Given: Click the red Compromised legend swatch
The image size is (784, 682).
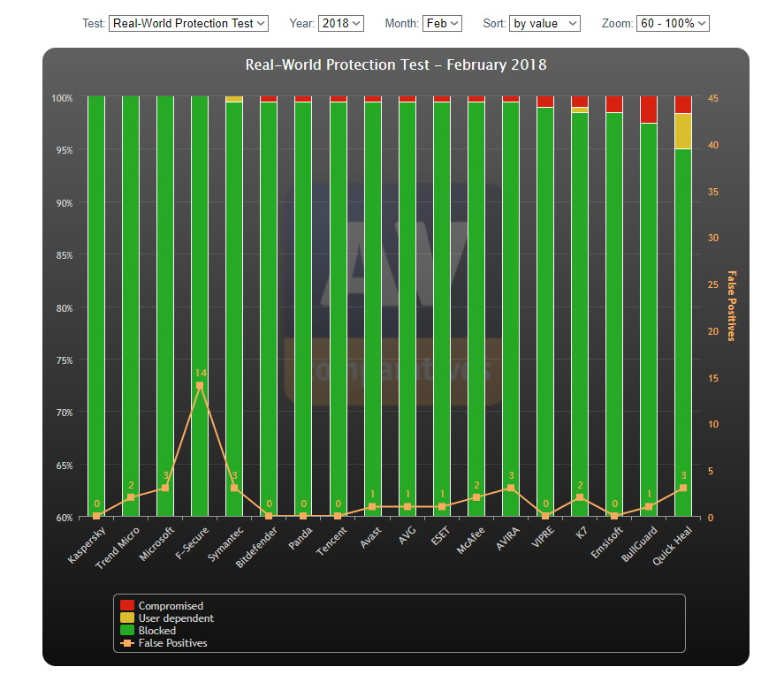Looking at the screenshot, I should (x=127, y=605).
